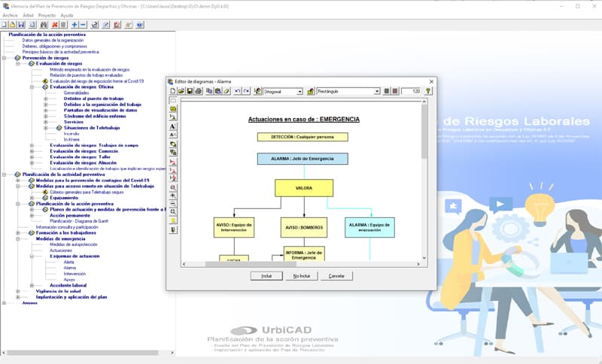This screenshot has width=602, height=364.
Task: Click the Cancelar button
Action: coord(336,276)
